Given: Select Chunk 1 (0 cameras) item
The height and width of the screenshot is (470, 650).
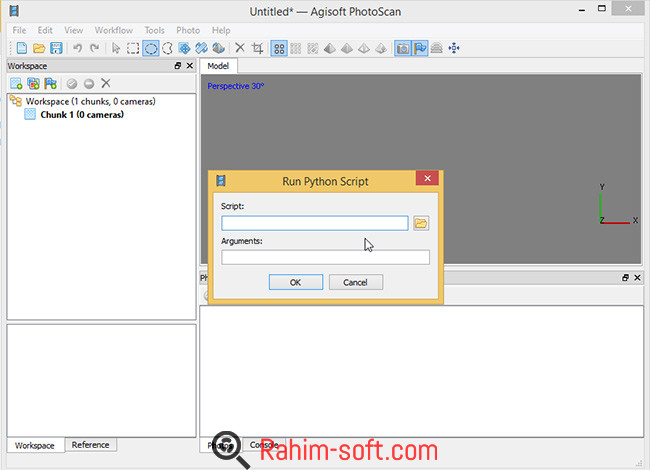Looking at the screenshot, I should click(x=82, y=114).
